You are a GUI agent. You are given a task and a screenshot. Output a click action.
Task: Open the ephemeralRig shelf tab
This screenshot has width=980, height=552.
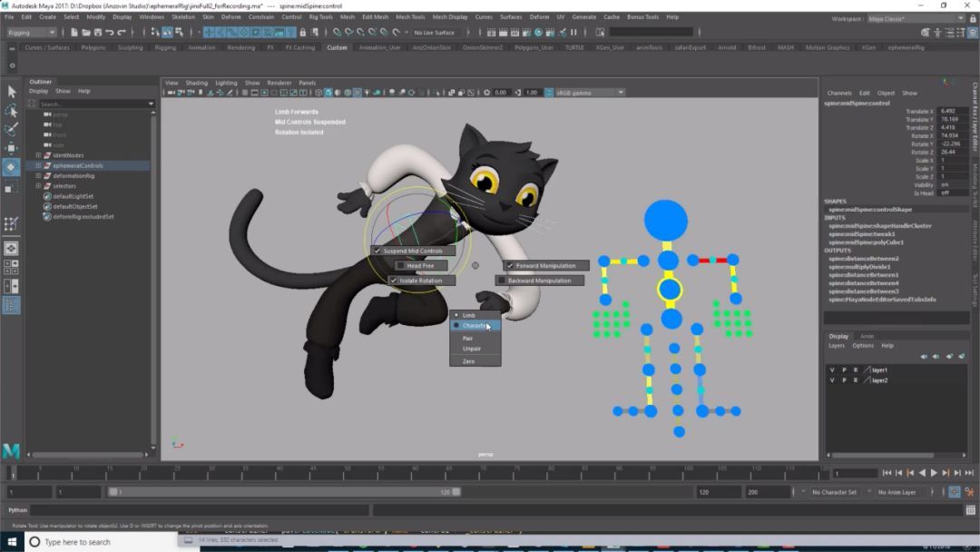906,47
